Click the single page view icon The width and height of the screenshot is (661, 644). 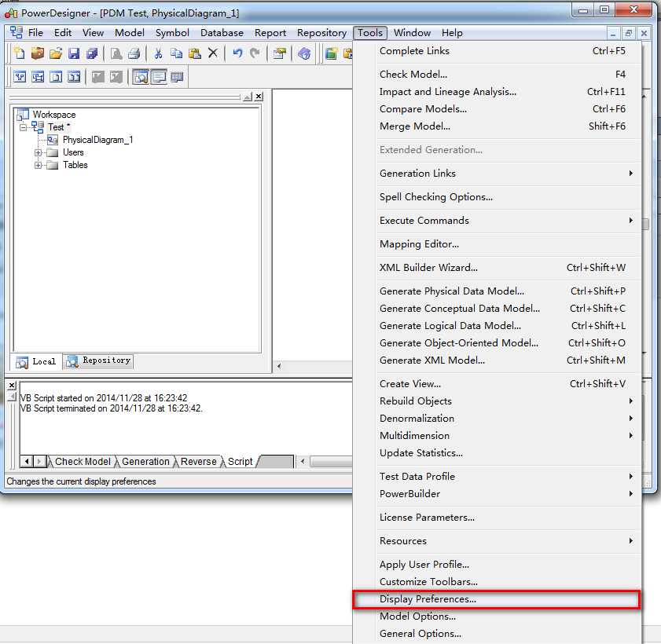pyautogui.click(x=56, y=77)
